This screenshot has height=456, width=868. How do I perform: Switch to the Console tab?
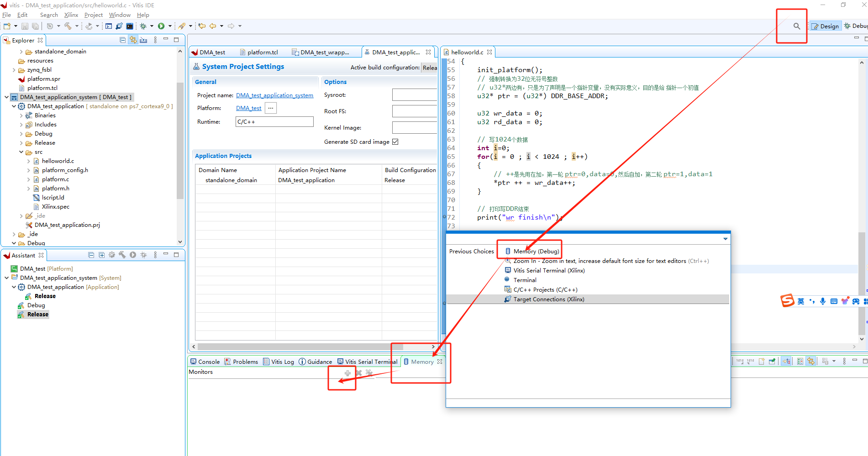[205, 362]
